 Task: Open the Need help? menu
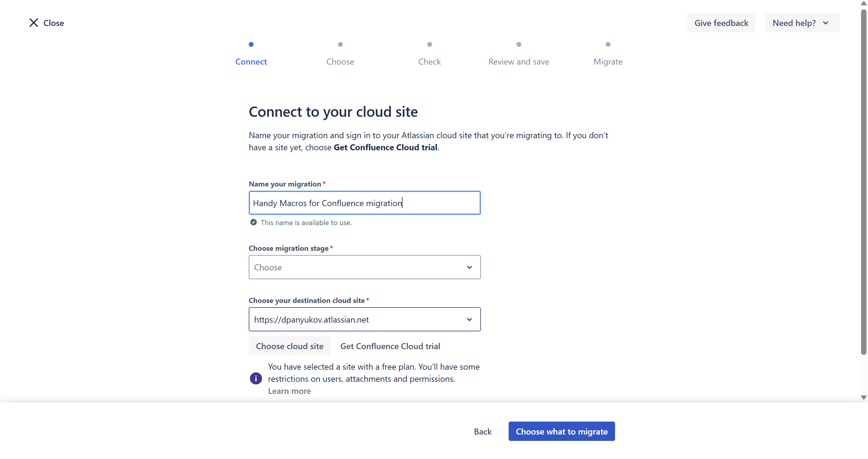tap(802, 23)
